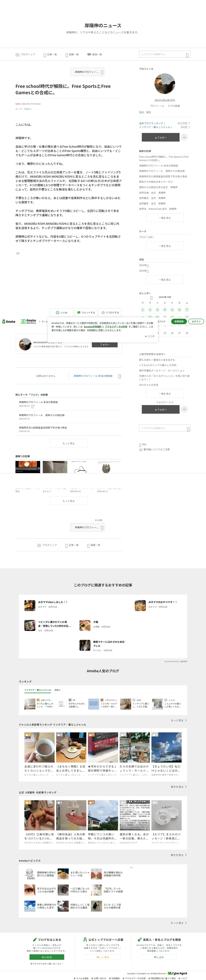Select 記事一覧 in bottom navigation
206x980 pixels.
[x=72, y=545]
